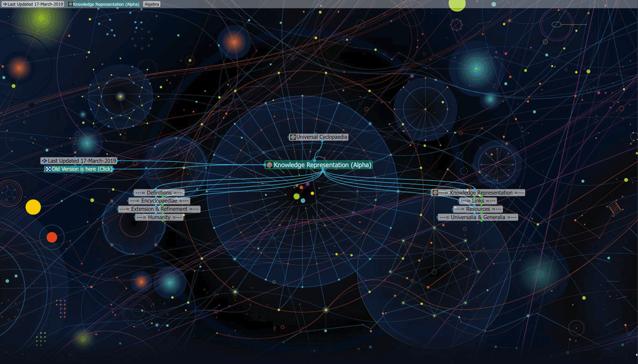638x364 pixels.
Task: Select the Universalia & Generalia node
Action: coord(478,218)
